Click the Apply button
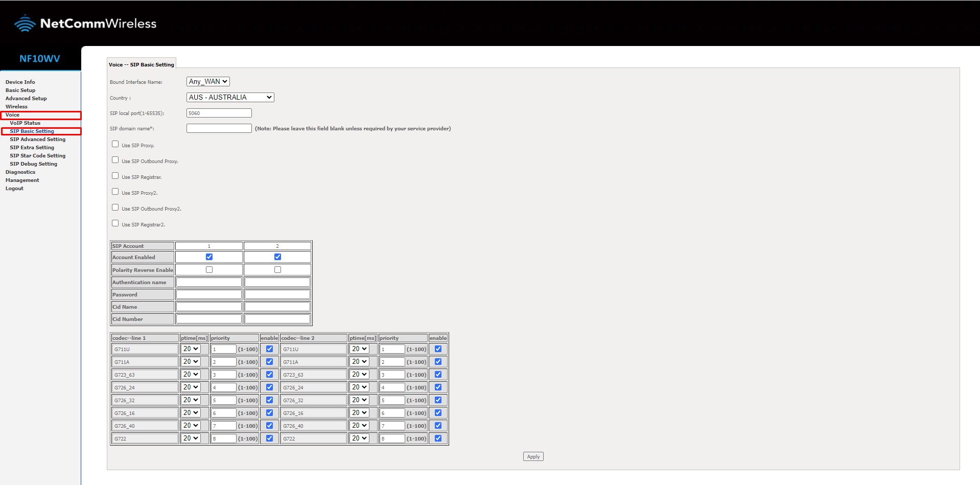The width and height of the screenshot is (980, 485). [x=533, y=456]
